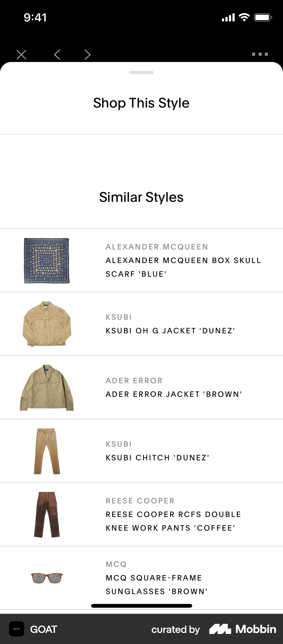Select the Ksubi Chitch 'Dunez' pants

[x=141, y=451]
